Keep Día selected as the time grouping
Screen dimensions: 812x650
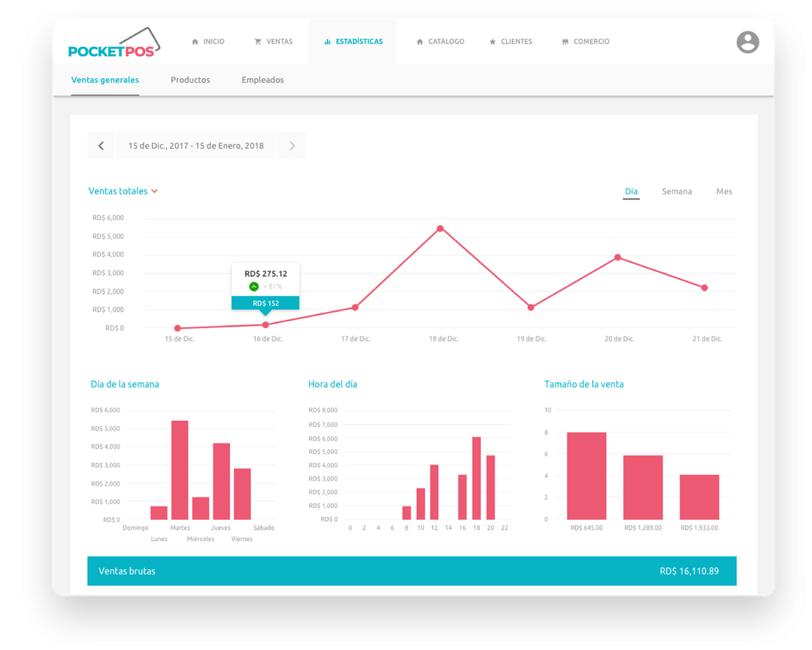[x=631, y=191]
